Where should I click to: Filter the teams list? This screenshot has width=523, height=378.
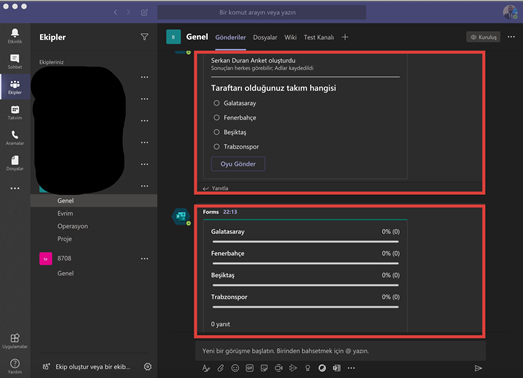(144, 37)
